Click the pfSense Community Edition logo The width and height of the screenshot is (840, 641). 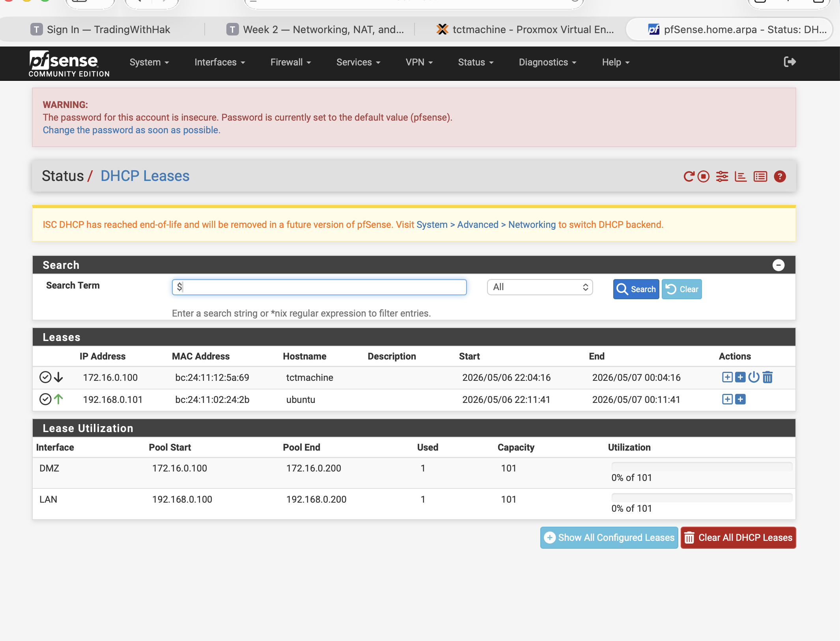(x=69, y=63)
